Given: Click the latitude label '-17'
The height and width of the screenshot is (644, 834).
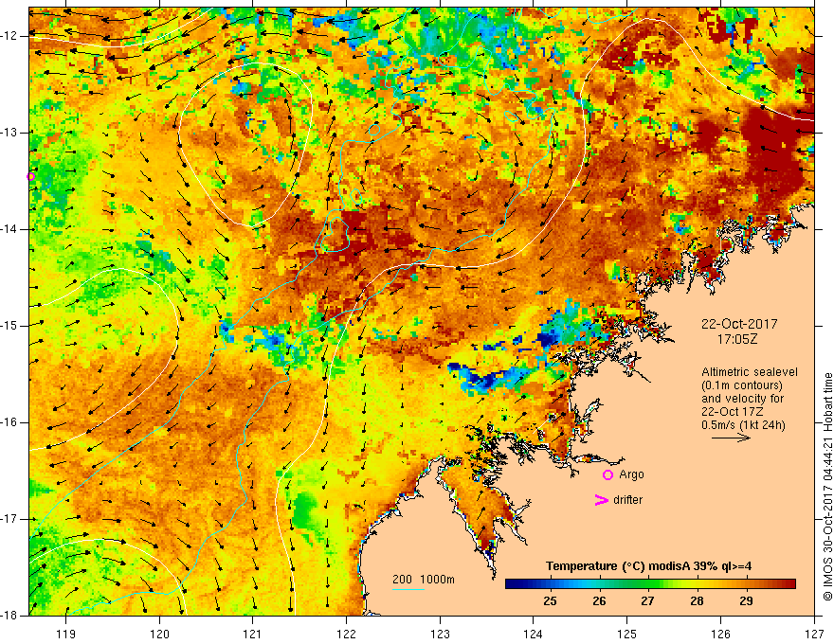Looking at the screenshot, I should (x=10, y=519).
